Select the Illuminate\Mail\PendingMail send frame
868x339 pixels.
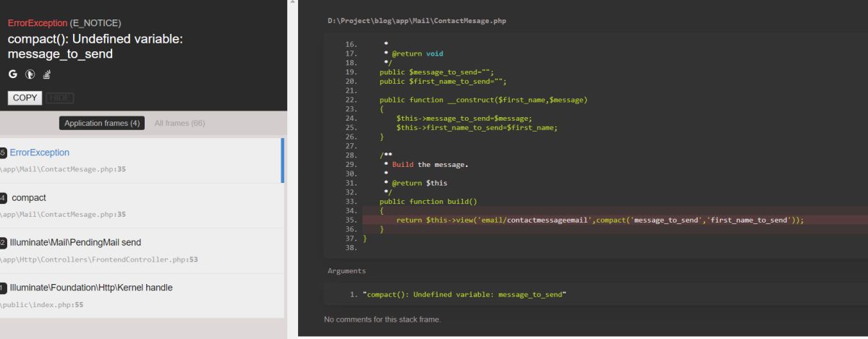[142, 250]
